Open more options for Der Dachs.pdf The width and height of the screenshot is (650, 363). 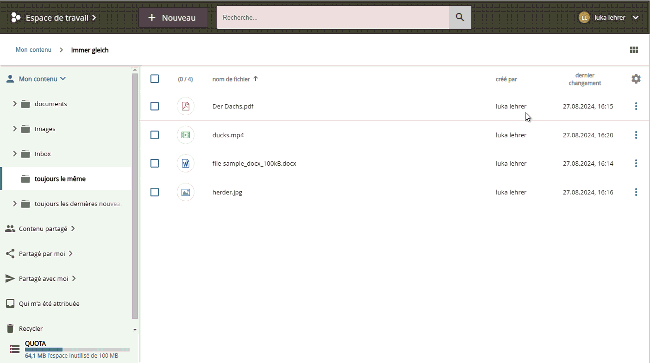tap(636, 106)
